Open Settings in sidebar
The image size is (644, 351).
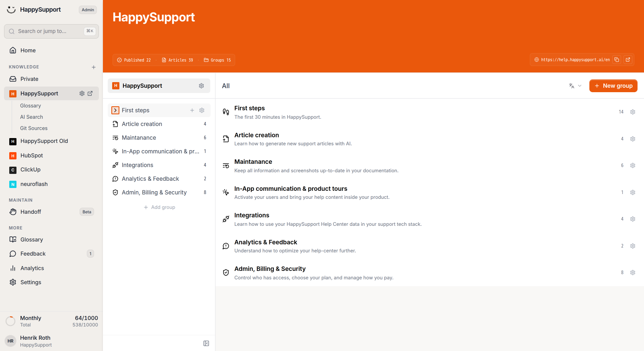click(51, 282)
